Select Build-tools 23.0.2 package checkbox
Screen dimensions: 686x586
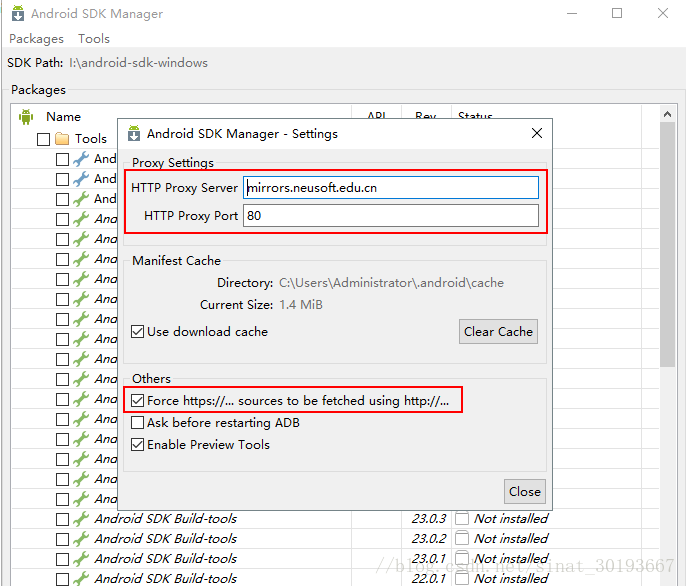[x=63, y=539]
